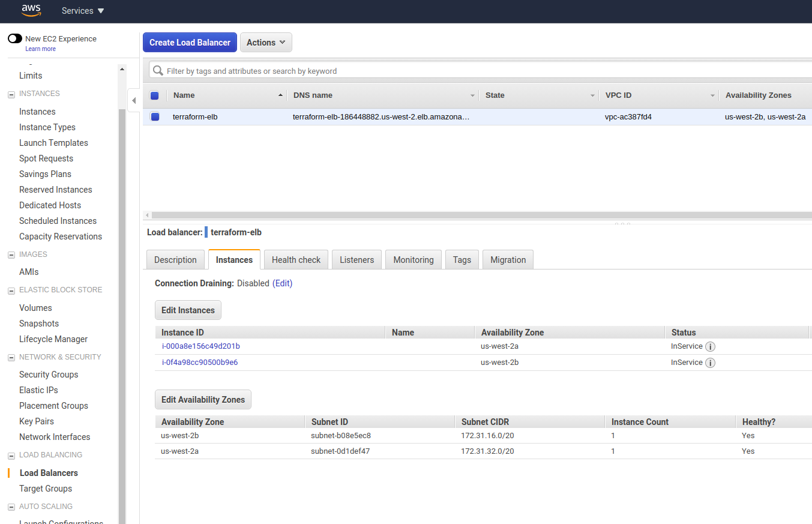The height and width of the screenshot is (524, 812).
Task: Toggle the New EC2 Experience switch
Action: (x=14, y=38)
